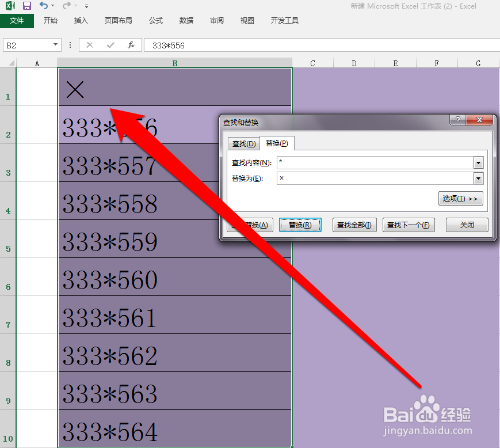The image size is (500, 448).
Task: Click the 查找全部(I) button
Action: pyautogui.click(x=354, y=225)
